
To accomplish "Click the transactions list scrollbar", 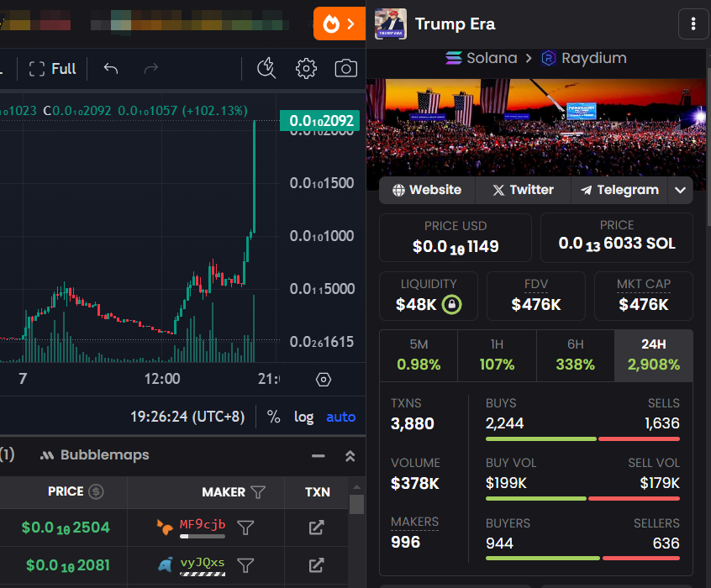I will (x=356, y=504).
